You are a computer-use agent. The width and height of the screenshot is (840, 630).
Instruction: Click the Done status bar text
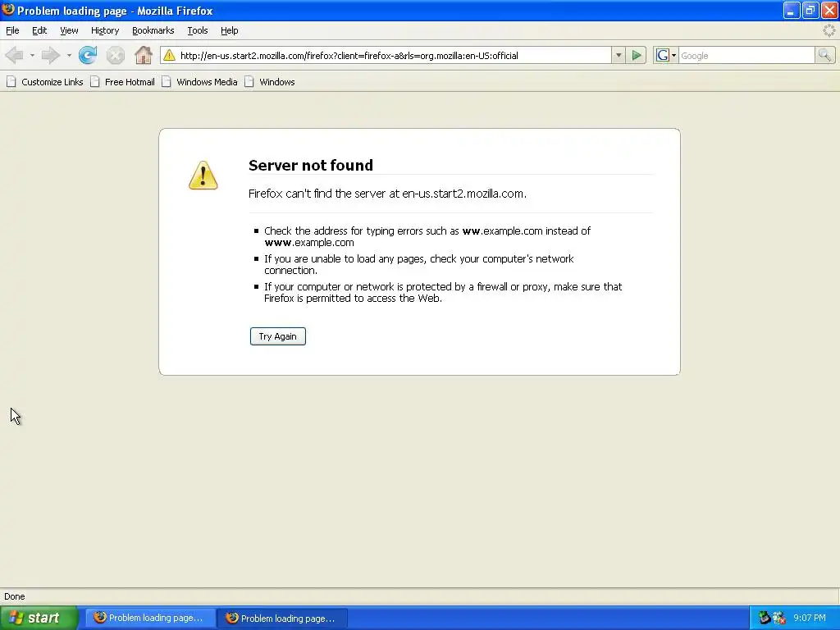pos(15,596)
